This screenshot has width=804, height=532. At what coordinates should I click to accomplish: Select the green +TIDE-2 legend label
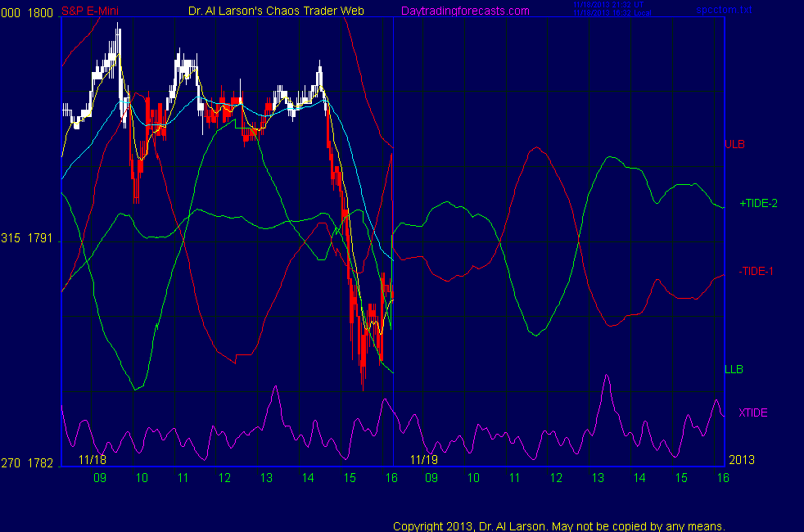tap(758, 204)
